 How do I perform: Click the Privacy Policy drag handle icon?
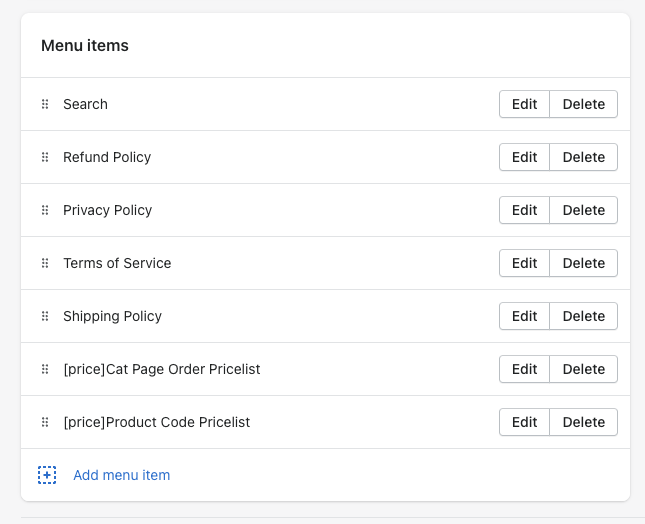pyautogui.click(x=45, y=210)
